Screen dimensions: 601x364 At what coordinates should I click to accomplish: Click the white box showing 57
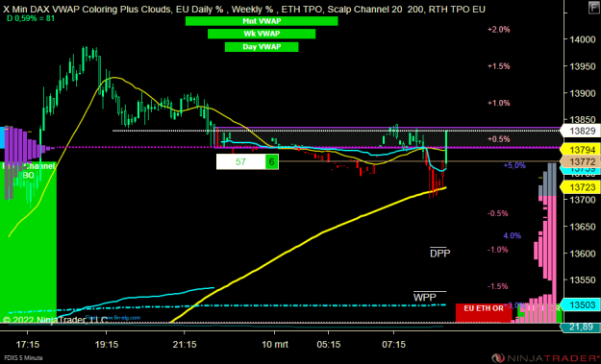pyautogui.click(x=241, y=162)
